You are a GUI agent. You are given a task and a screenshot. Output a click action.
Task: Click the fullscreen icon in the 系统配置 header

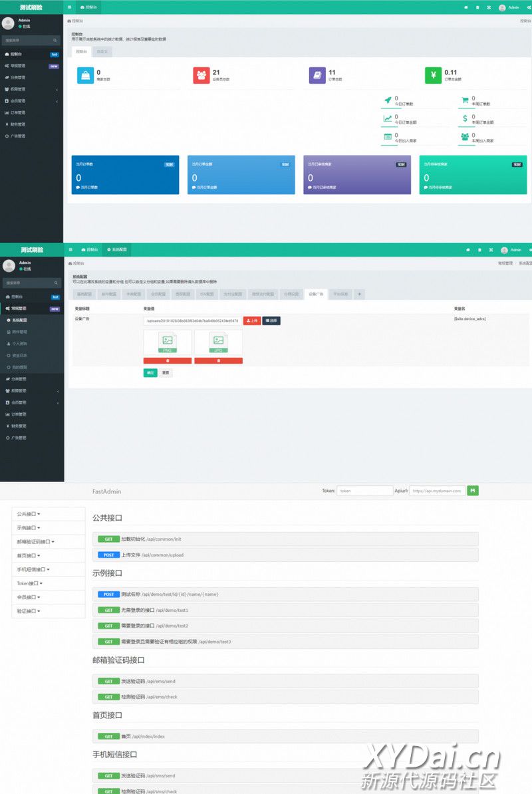[491, 249]
